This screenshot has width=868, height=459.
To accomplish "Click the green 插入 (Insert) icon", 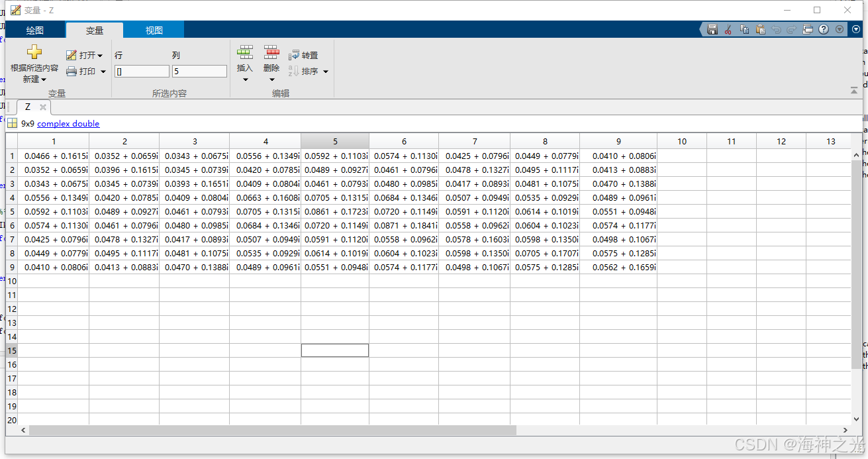I will pos(245,52).
